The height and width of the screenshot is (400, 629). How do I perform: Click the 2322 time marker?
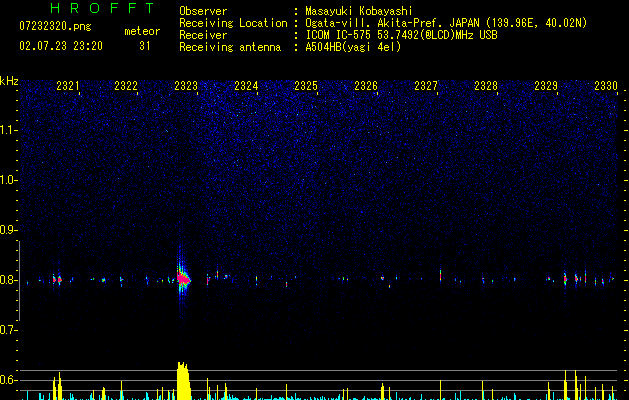126,86
